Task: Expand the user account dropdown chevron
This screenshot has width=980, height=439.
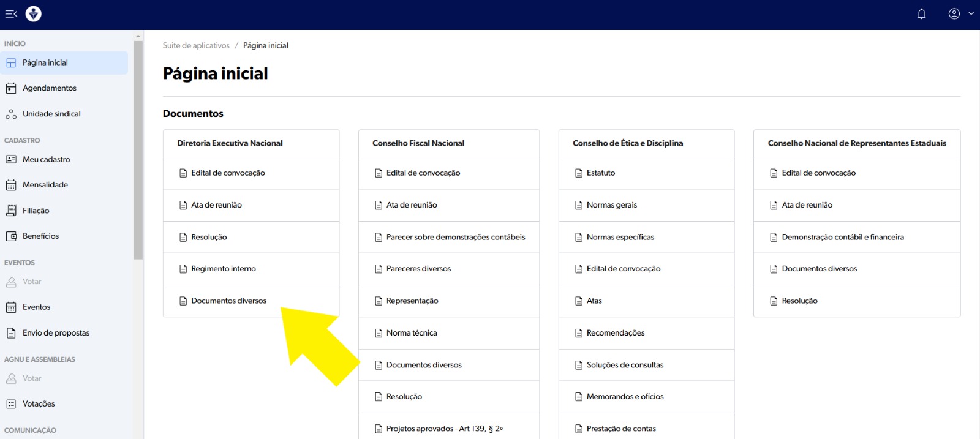Action: pos(971,14)
